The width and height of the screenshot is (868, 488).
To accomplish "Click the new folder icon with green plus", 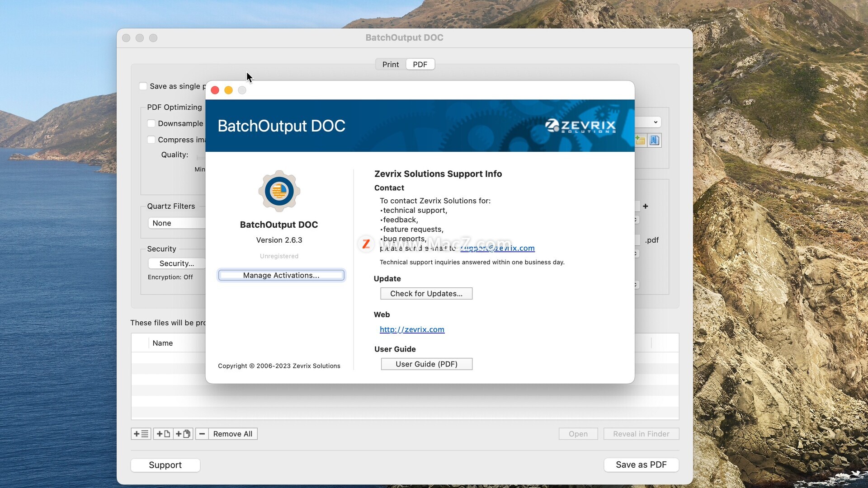I will pyautogui.click(x=640, y=141).
